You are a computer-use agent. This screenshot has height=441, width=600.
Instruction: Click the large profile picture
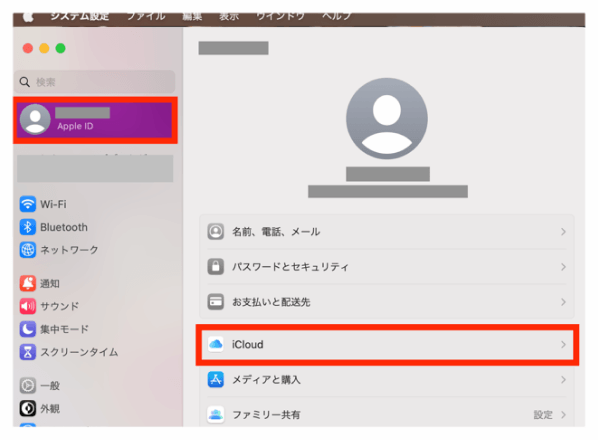(387, 119)
